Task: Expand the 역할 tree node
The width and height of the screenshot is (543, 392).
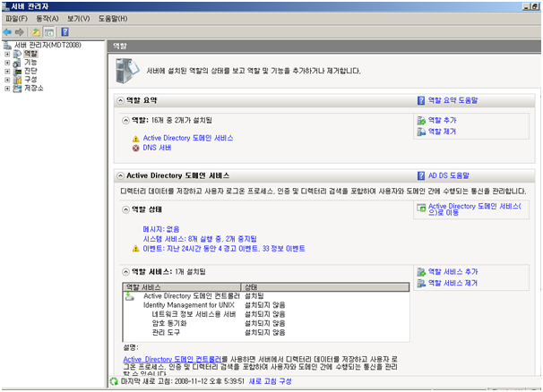Action: pyautogui.click(x=7, y=54)
